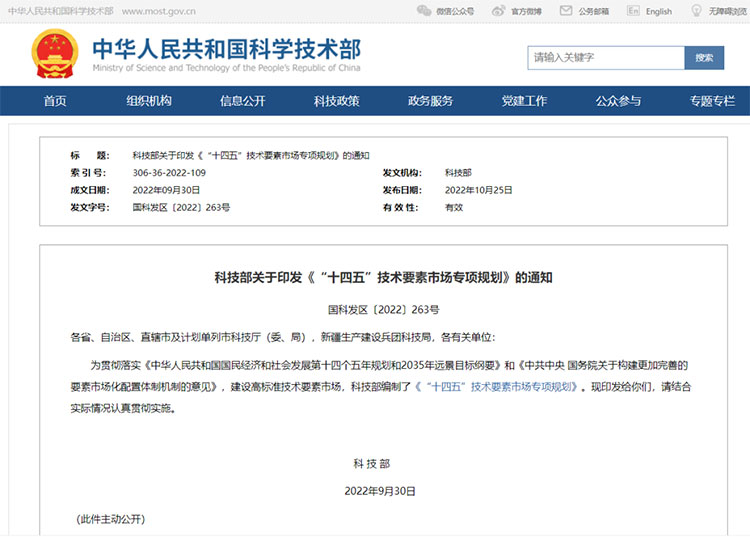Open the 公众参与 menu item

(618, 101)
